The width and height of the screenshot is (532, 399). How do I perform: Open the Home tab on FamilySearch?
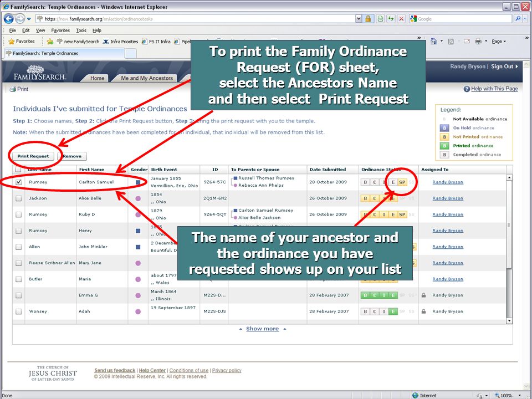(x=97, y=78)
